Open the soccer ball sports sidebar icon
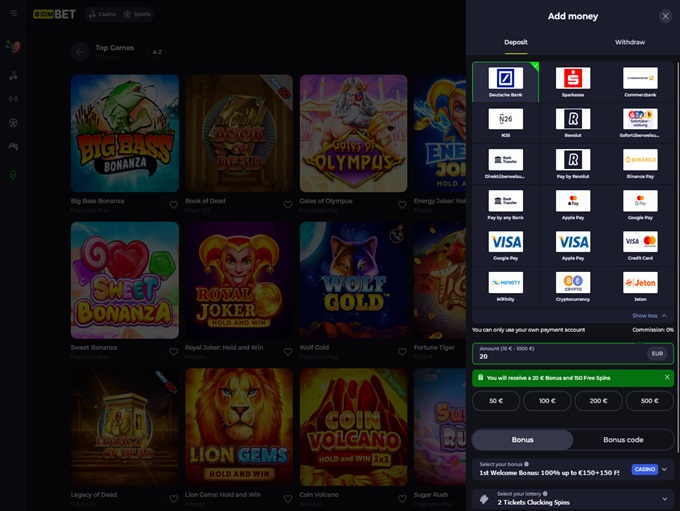 13,123
